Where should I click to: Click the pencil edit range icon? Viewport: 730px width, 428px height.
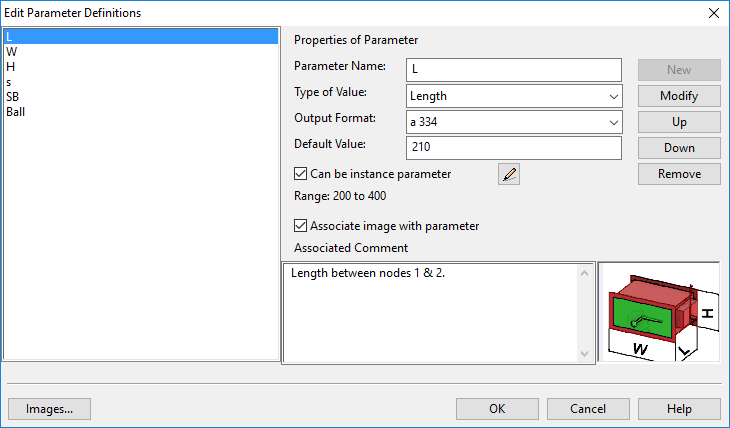(509, 175)
